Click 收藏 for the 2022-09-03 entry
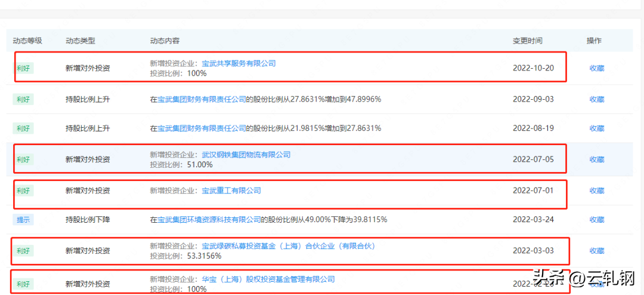Viewport: 644px width, 295px height. pyautogui.click(x=597, y=99)
